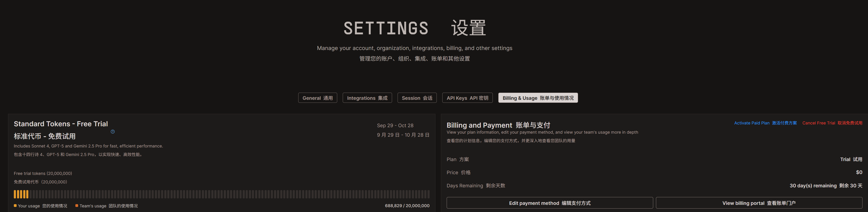Go to the API Keys tab

(467, 98)
